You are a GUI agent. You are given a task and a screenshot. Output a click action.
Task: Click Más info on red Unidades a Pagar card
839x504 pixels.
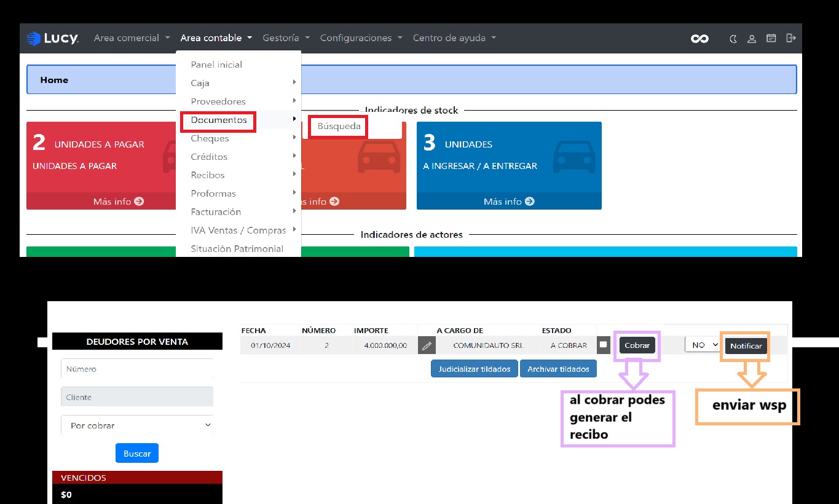coord(119,201)
